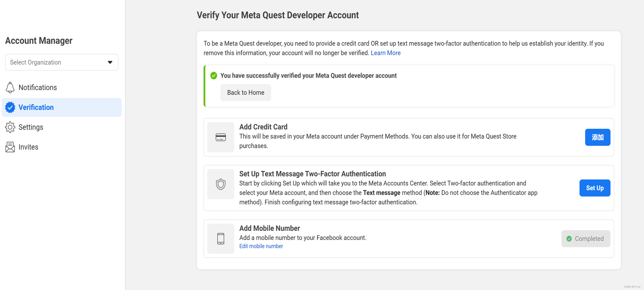Open the Invites sidebar item

pos(28,147)
